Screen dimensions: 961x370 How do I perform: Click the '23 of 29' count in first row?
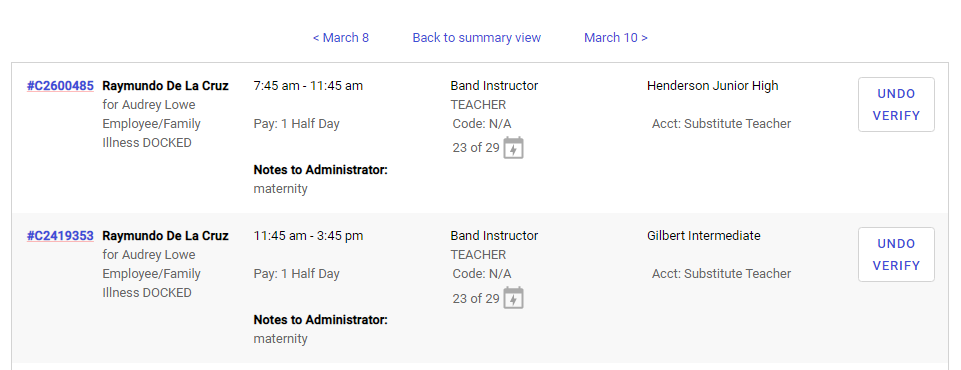point(476,148)
